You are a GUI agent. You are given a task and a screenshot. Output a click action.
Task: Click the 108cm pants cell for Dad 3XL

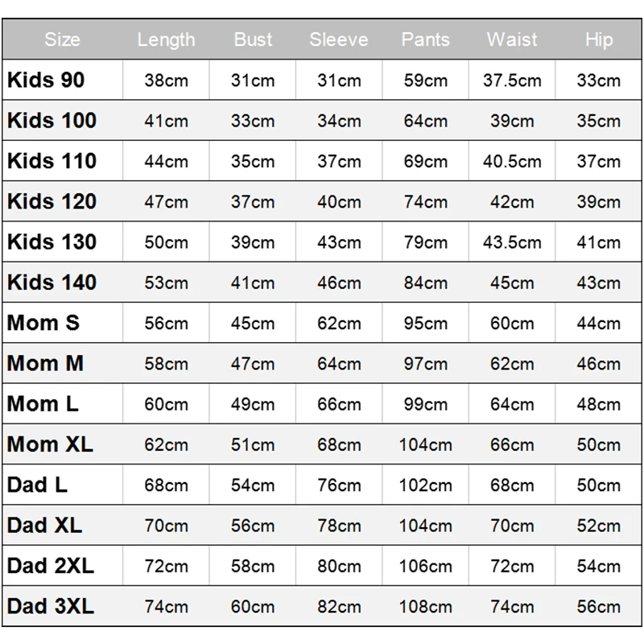[x=426, y=607]
